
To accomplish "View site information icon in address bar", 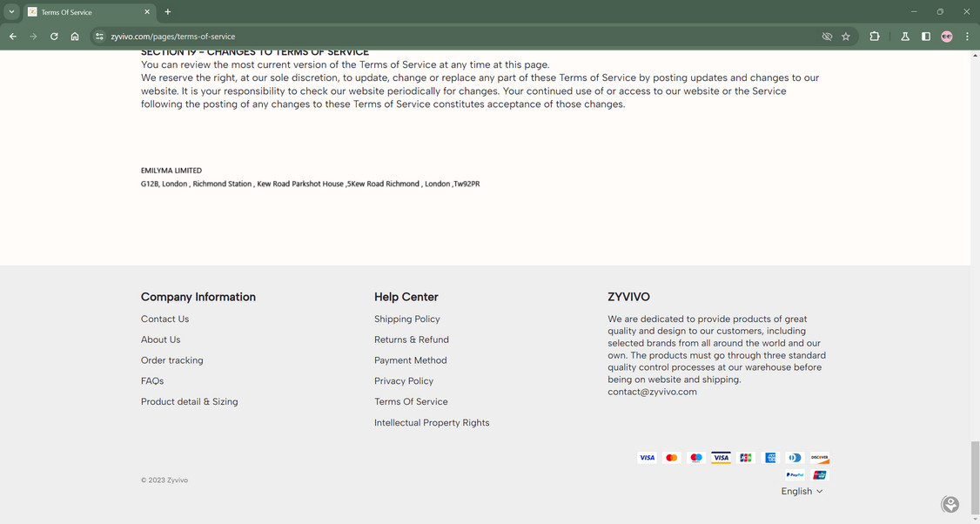I will 99,37.
